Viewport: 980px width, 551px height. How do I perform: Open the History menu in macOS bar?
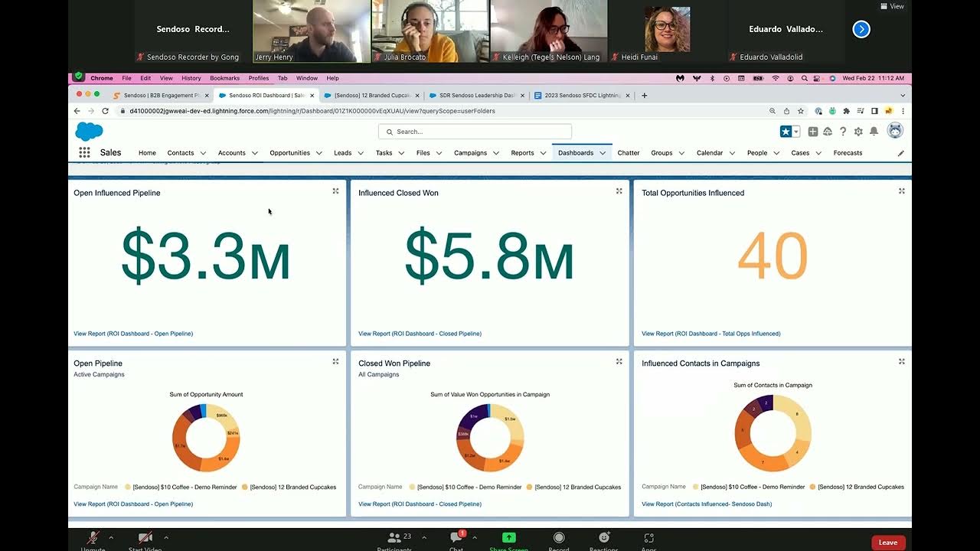pyautogui.click(x=191, y=78)
